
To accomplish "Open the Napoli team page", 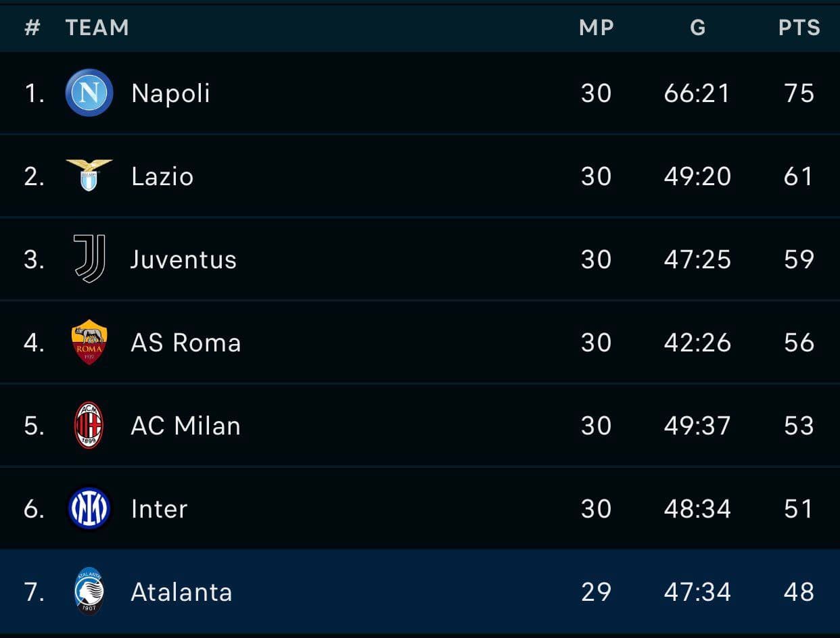I will 170,93.
